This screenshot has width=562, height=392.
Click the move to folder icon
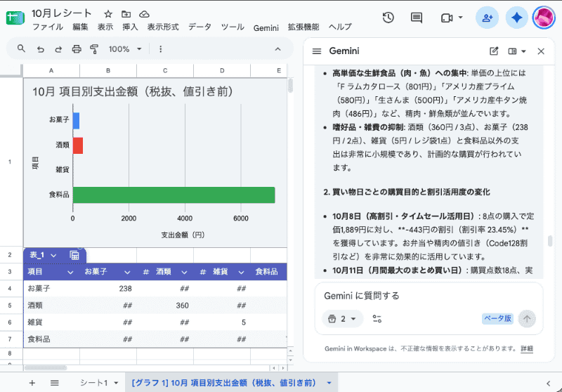pyautogui.click(x=126, y=14)
